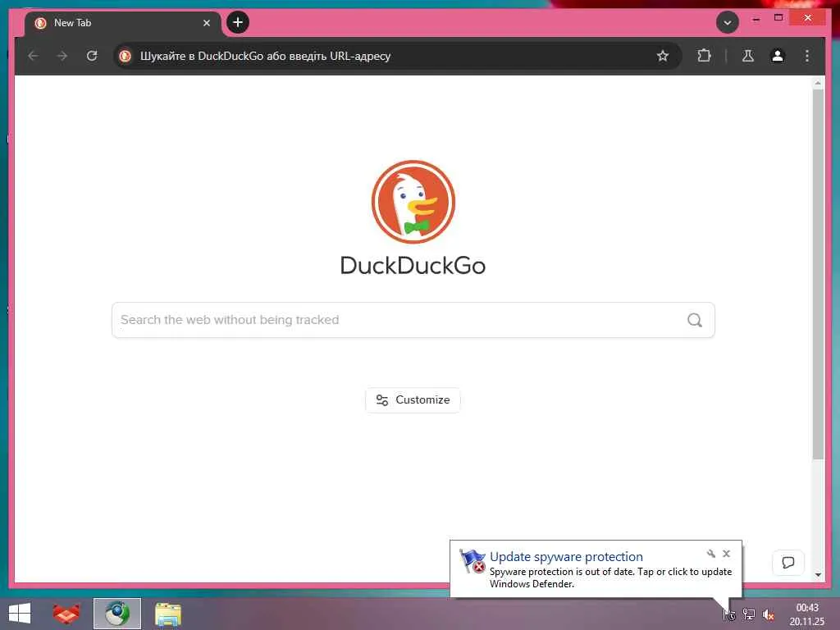This screenshot has height=630, width=840.
Task: Close the spyware protection notification balloon
Action: click(x=727, y=554)
